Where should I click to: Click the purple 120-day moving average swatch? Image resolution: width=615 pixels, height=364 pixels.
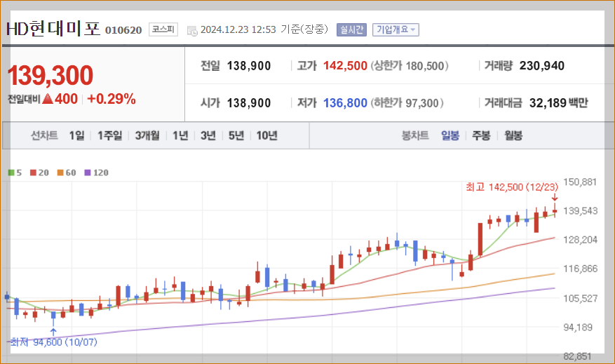point(88,173)
